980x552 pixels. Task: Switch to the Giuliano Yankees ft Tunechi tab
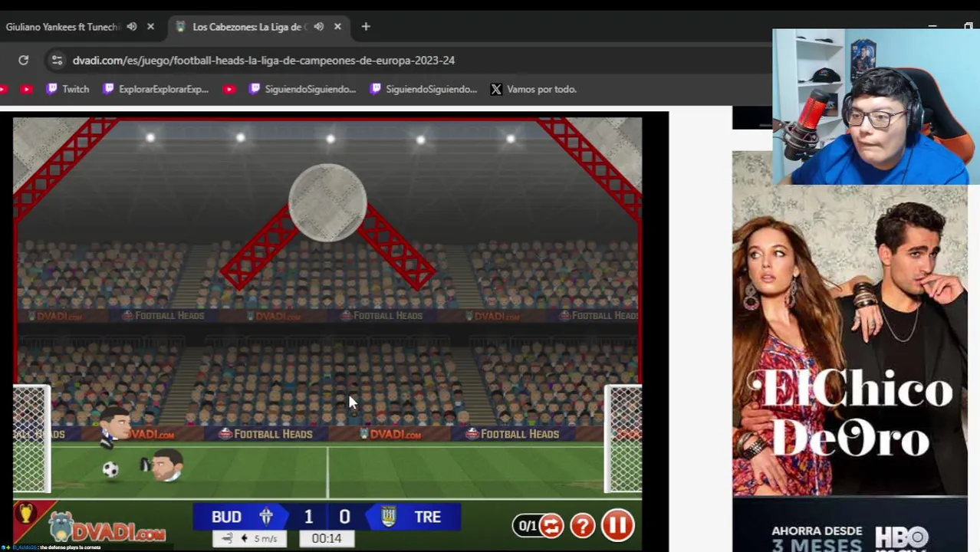(63, 27)
